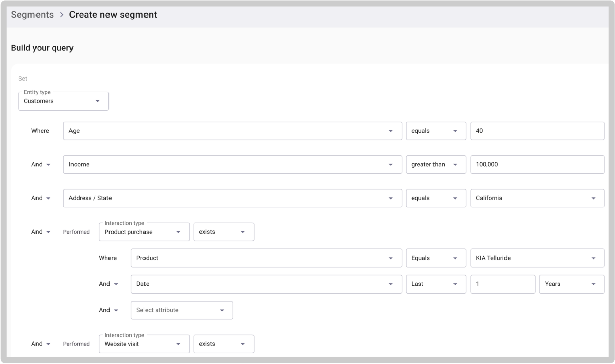Open the Income attribute dropdown
Screen dimensions: 615x364
232,164
